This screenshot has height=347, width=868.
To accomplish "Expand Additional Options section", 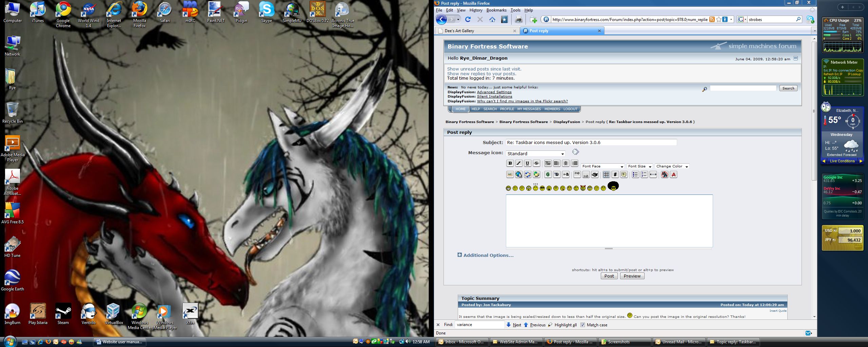I will point(485,255).
